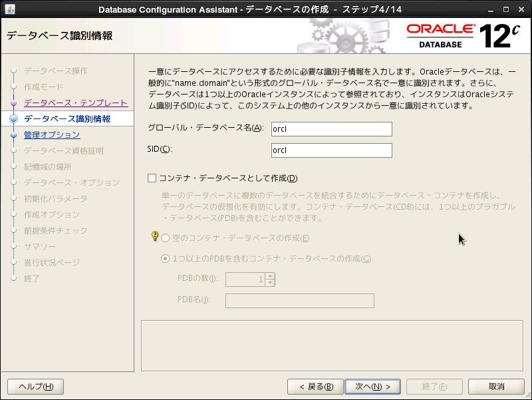Viewport: 532px width, 400px height.
Task: Click the グローバル・データベース名 input field
Action: [x=331, y=129]
